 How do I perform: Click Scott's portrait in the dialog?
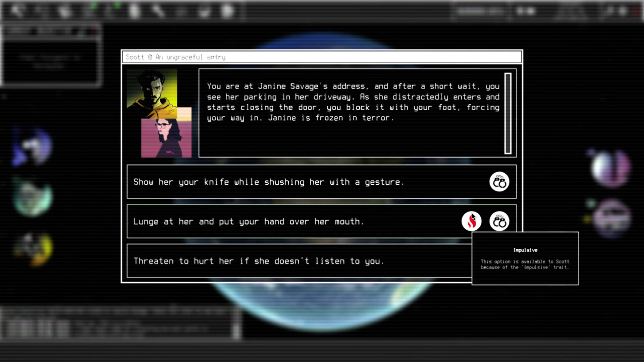[x=158, y=92]
